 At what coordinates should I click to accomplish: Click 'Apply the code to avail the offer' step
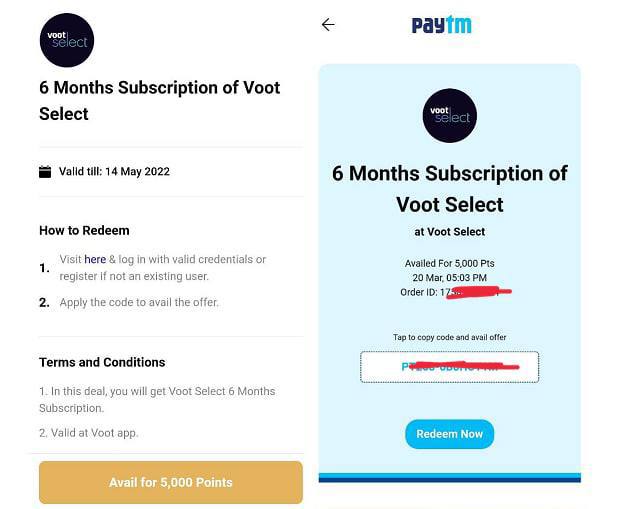139,303
